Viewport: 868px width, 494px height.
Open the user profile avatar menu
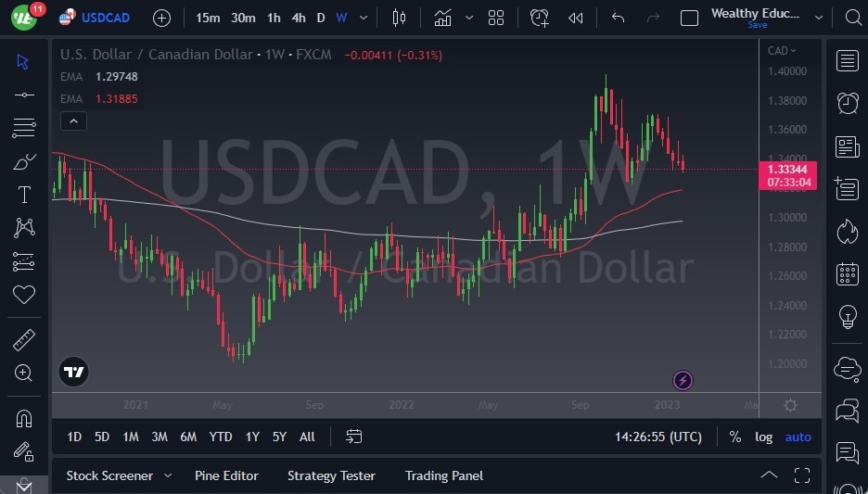coord(24,18)
